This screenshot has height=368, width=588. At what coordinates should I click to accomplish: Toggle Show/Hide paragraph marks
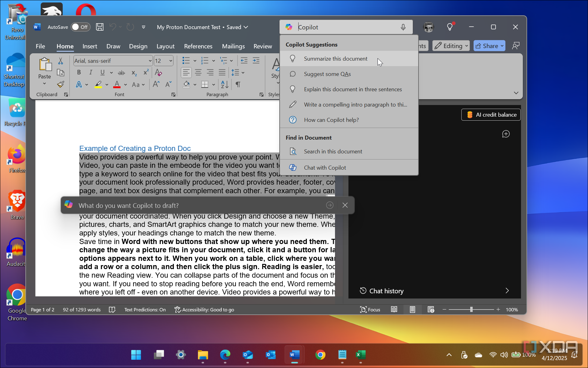pyautogui.click(x=238, y=84)
